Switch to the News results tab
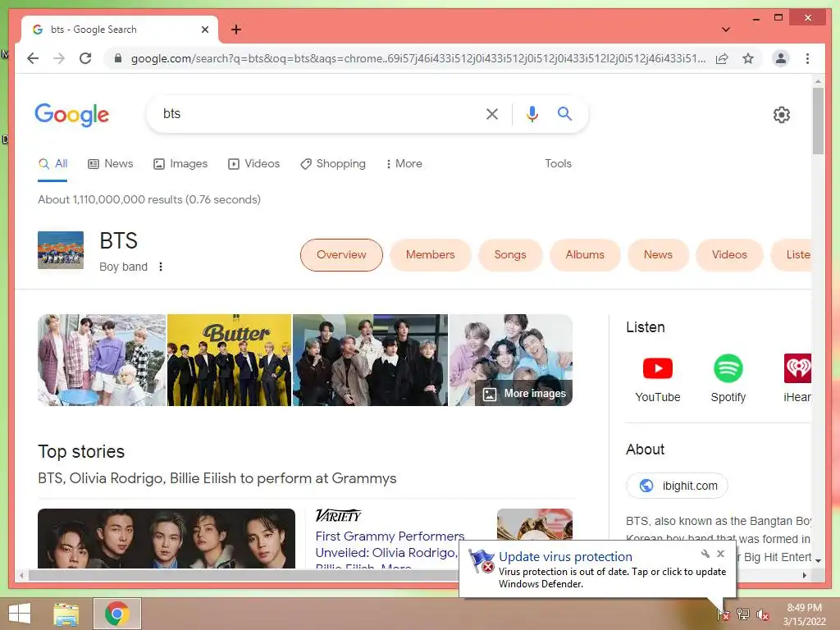This screenshot has height=630, width=840. click(x=111, y=164)
